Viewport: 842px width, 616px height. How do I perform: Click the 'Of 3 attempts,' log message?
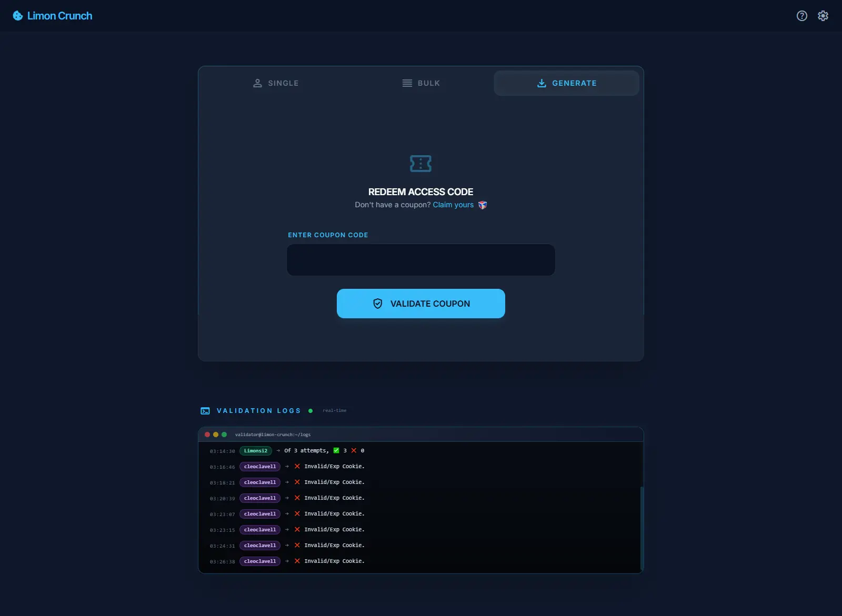coord(306,451)
